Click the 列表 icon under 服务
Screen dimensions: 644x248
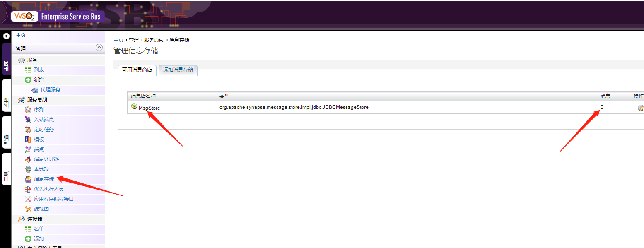[x=28, y=70]
